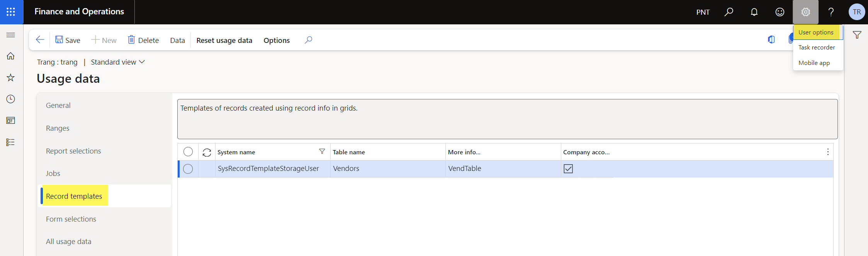Viewport: 868px width, 256px height.
Task: Open TR user account avatar
Action: pyautogui.click(x=856, y=12)
